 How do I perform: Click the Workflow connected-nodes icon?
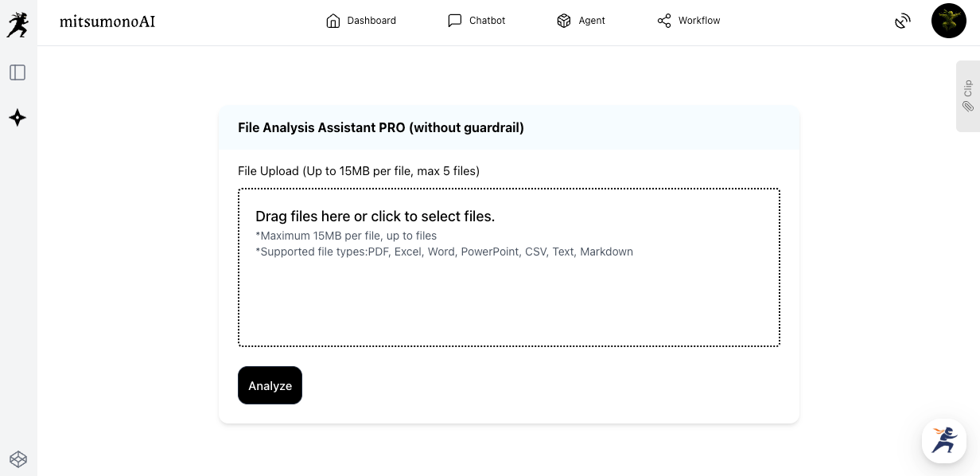(664, 21)
